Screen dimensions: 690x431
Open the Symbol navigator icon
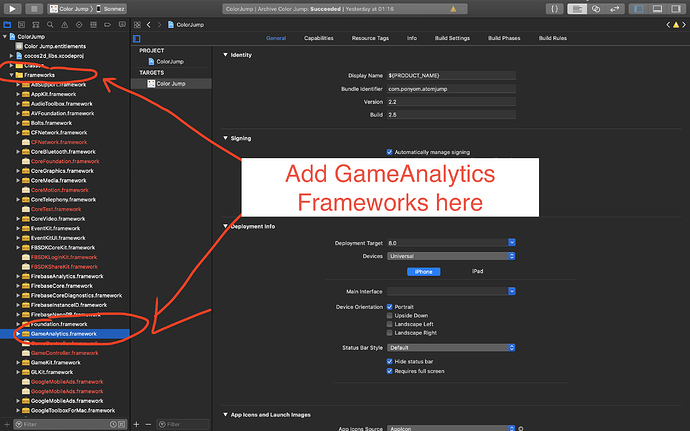point(36,25)
